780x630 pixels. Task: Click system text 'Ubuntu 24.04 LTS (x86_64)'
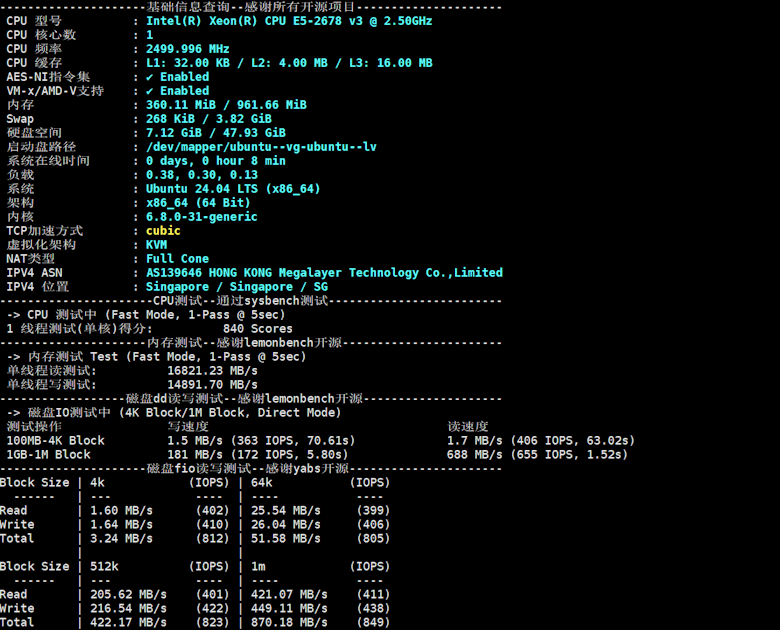[233, 189]
